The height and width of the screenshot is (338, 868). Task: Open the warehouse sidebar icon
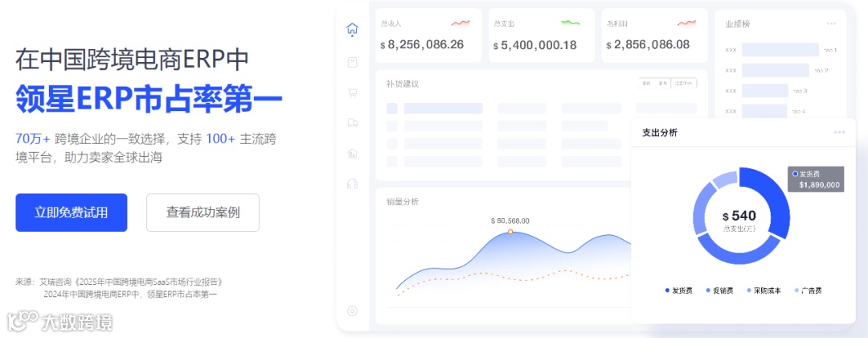pyautogui.click(x=352, y=154)
